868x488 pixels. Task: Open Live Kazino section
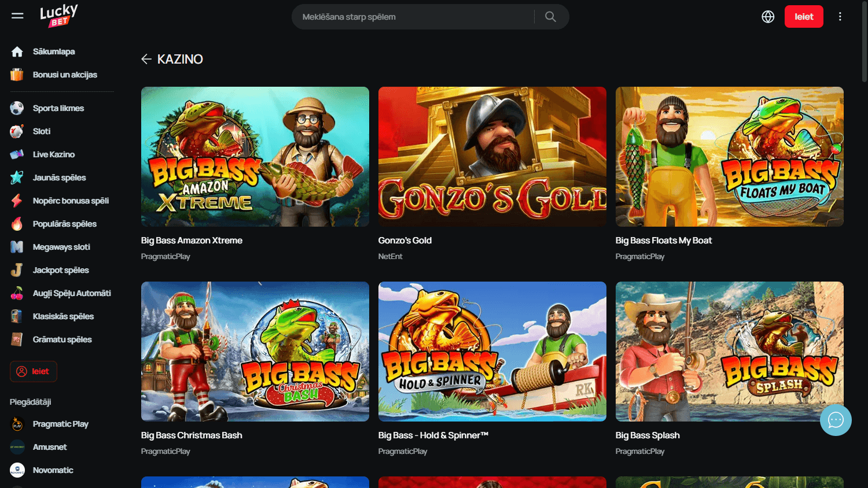click(54, 154)
